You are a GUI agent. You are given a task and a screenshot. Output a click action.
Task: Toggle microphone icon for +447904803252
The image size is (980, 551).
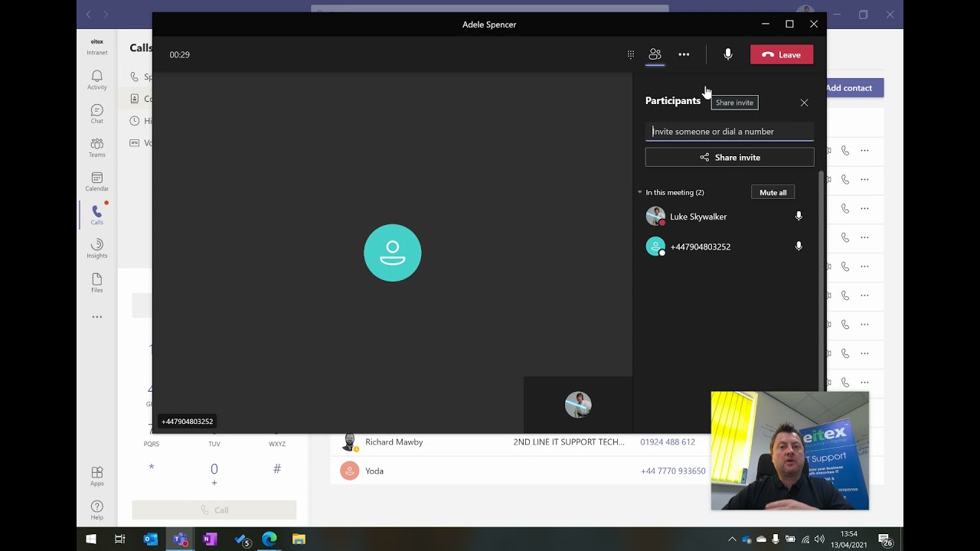pyautogui.click(x=799, y=246)
